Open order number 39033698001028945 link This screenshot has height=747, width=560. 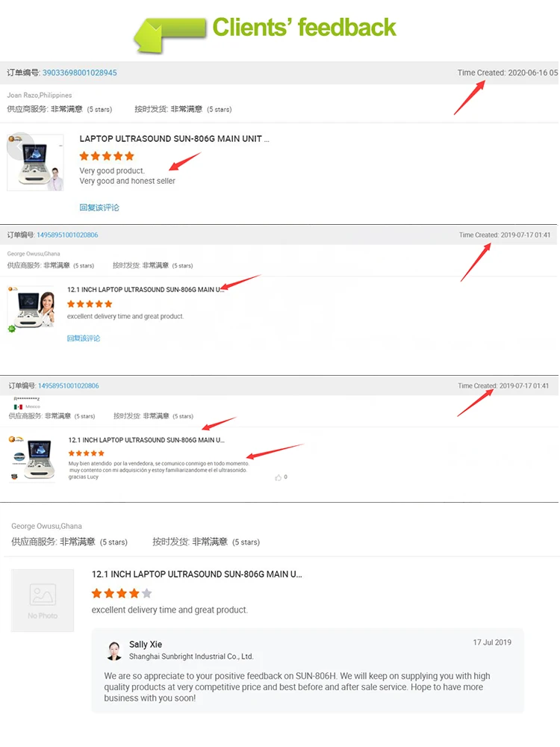coord(80,73)
